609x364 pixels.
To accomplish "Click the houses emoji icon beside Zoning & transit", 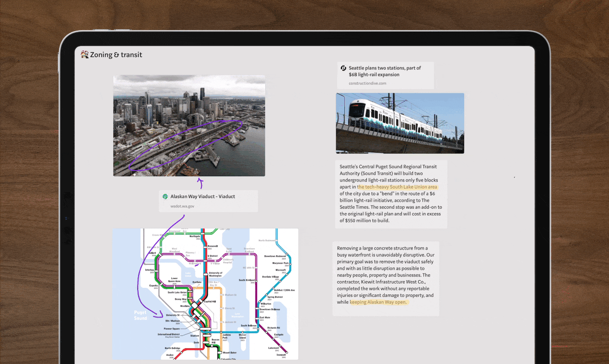I will pos(85,55).
